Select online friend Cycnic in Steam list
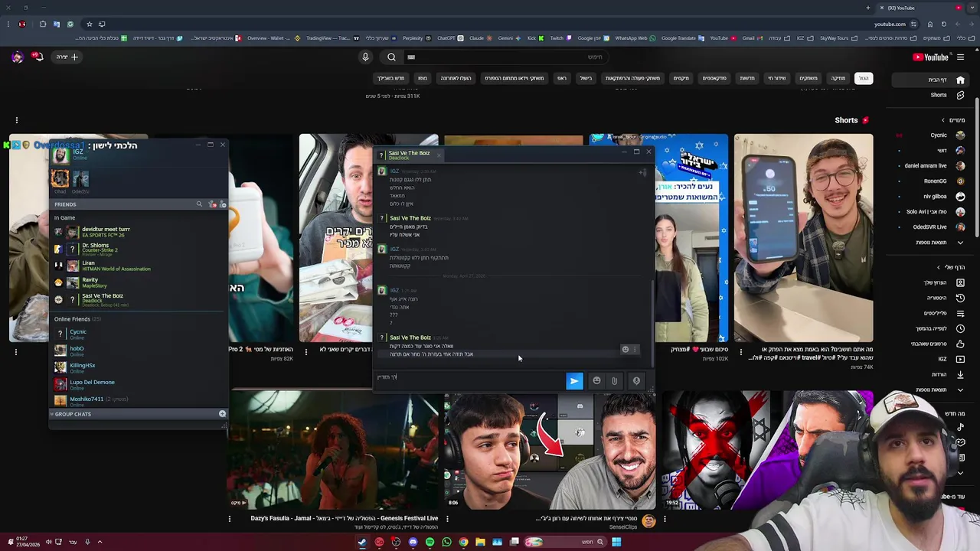 (138, 334)
